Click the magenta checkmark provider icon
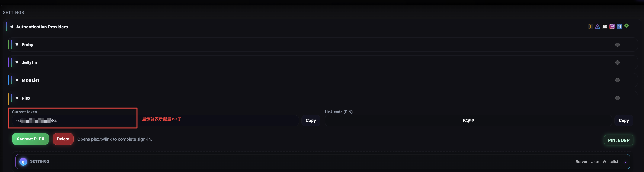Viewport: 644px width, 172px height. 612,27
